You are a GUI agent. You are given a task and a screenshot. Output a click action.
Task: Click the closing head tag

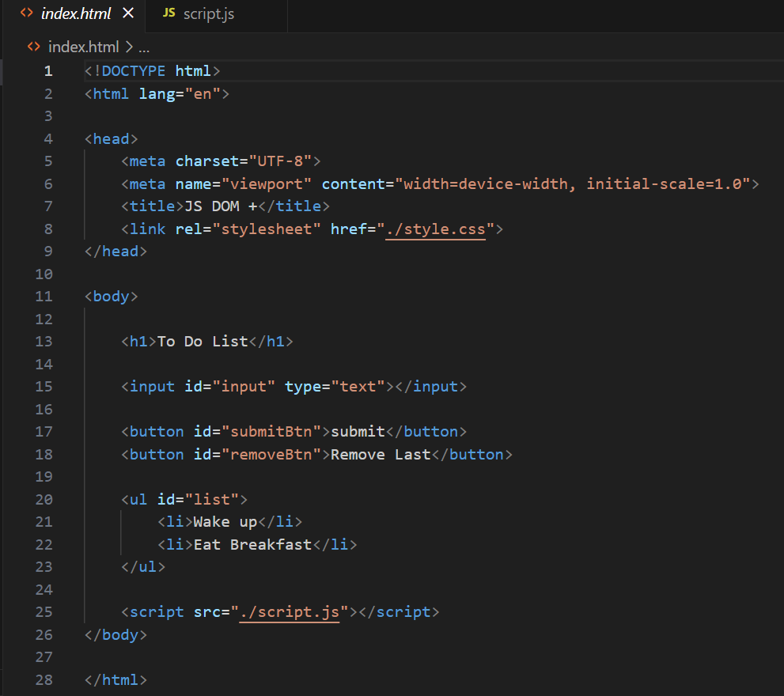(x=116, y=251)
